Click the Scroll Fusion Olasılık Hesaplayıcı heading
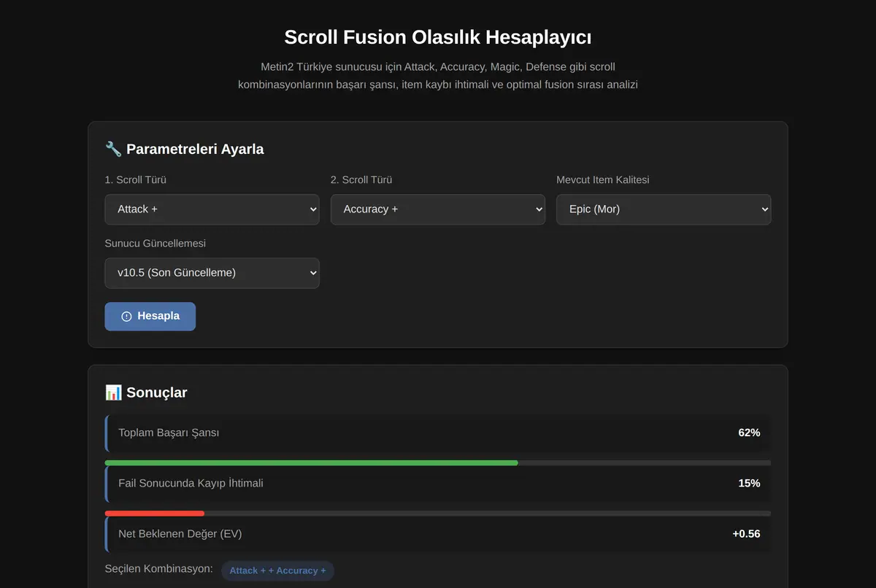This screenshot has height=588, width=876. pyautogui.click(x=438, y=37)
